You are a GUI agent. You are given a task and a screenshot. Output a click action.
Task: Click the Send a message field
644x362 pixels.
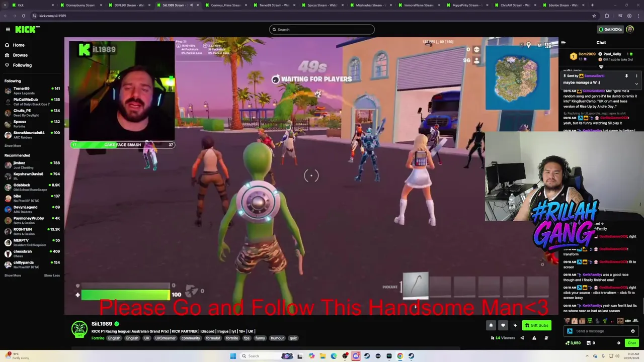tap(601, 331)
